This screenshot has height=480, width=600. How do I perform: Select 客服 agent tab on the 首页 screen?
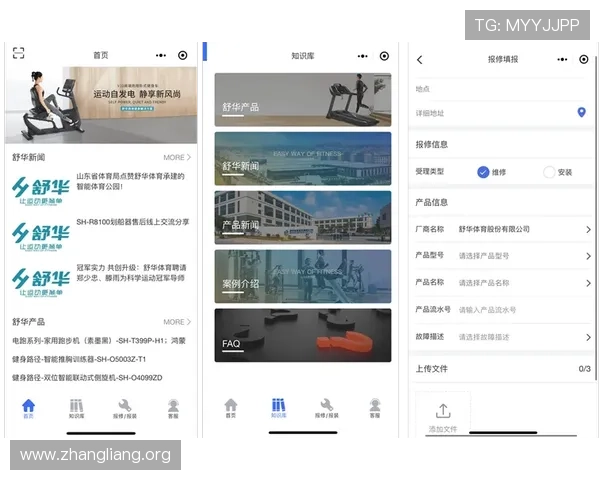(173, 409)
